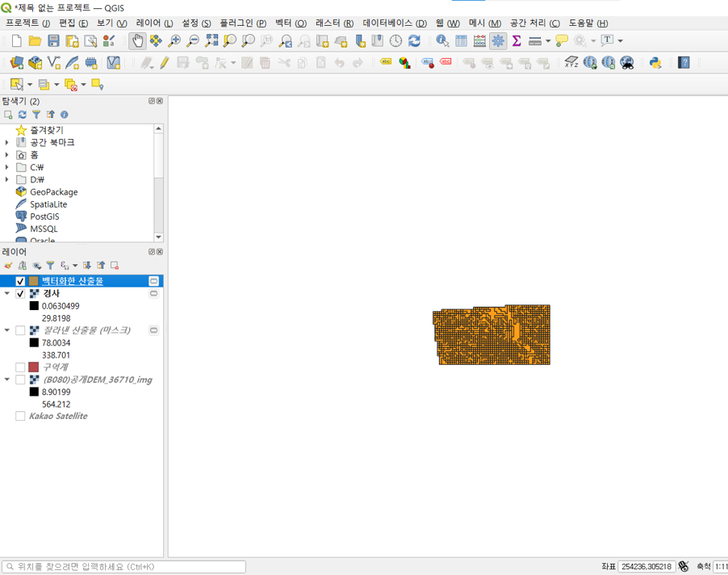Screen dimensions: 728x575
Task: Click the Remove Layer icon in Layers panel
Action: (x=115, y=266)
